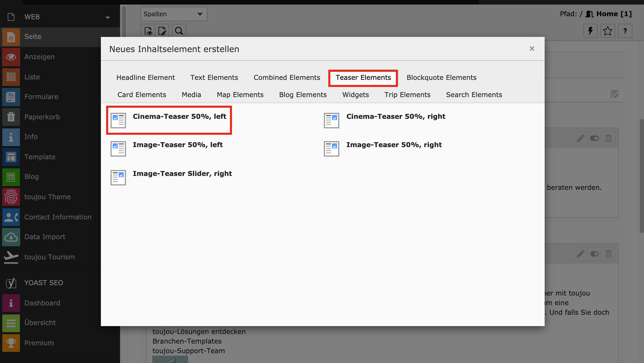Image resolution: width=644 pixels, height=363 pixels.
Task: Open the toujou Theme fingerprint icon
Action: [11, 197]
